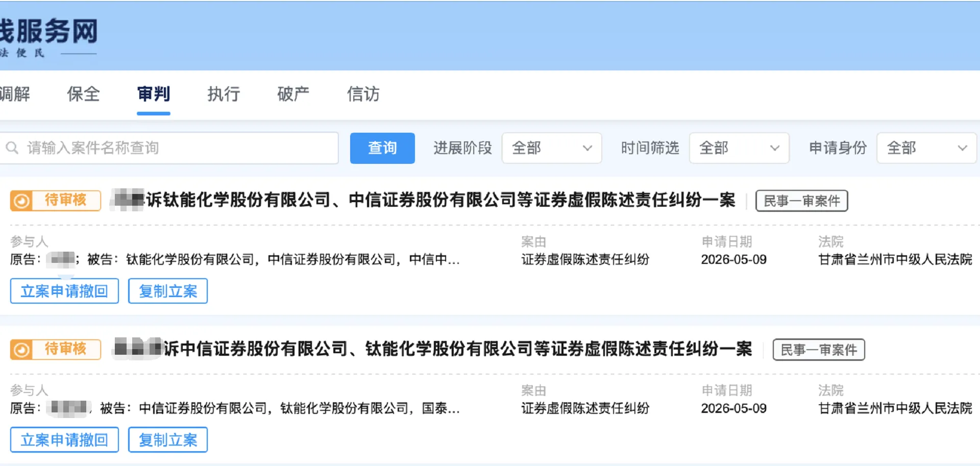Click the date 2026-05-09 in the first case

tap(733, 259)
